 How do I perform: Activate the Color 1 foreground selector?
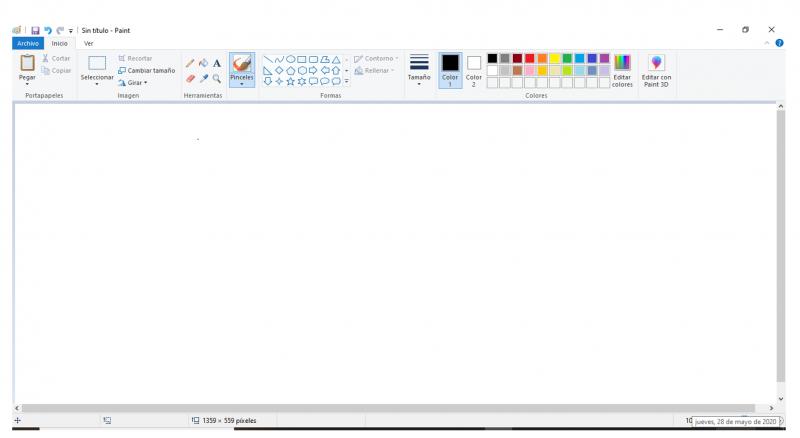450,69
